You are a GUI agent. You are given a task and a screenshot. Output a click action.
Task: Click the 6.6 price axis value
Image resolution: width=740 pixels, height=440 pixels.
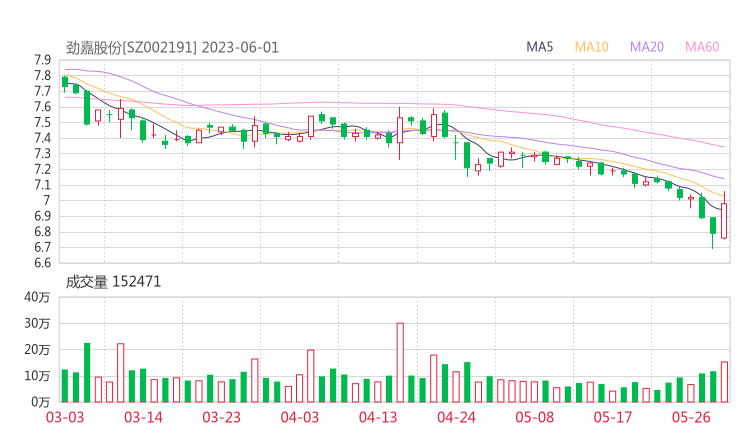(42, 263)
